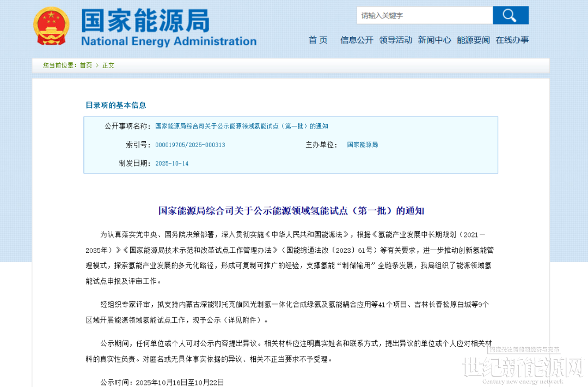Click the 主办单位 value 国家能源局
588x387 pixels.
[x=362, y=145]
